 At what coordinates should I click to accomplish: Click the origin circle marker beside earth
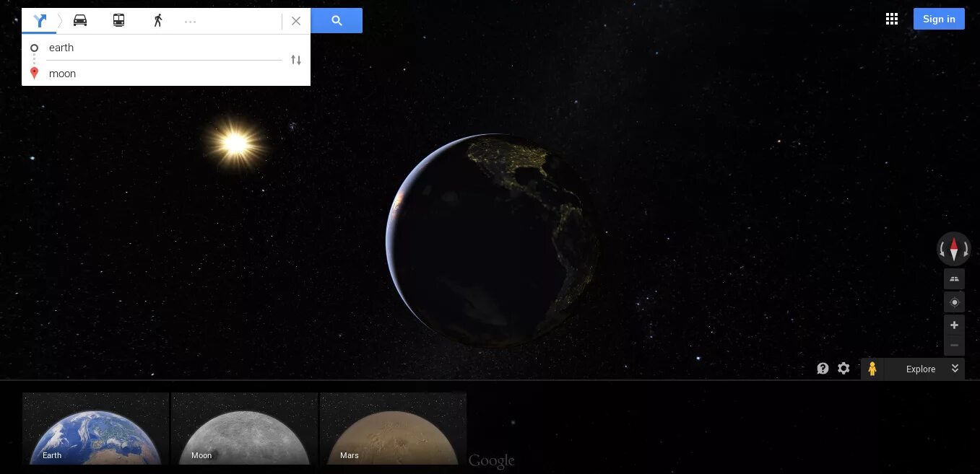(x=34, y=48)
